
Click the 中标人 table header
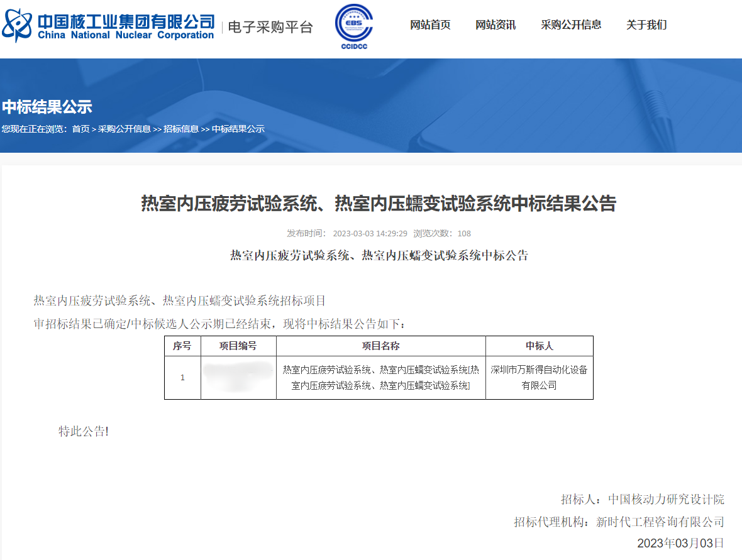pos(539,346)
